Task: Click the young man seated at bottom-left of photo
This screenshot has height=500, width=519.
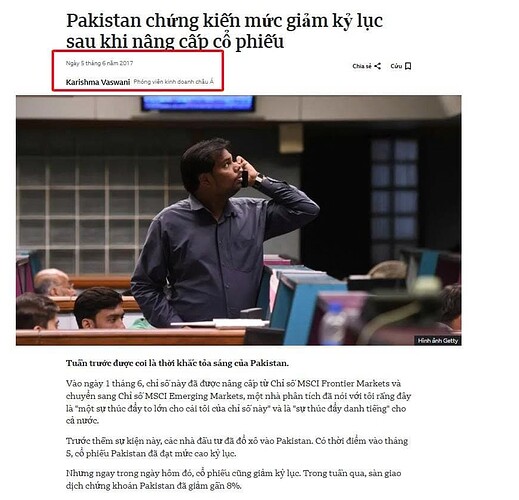Action: pos(99,308)
